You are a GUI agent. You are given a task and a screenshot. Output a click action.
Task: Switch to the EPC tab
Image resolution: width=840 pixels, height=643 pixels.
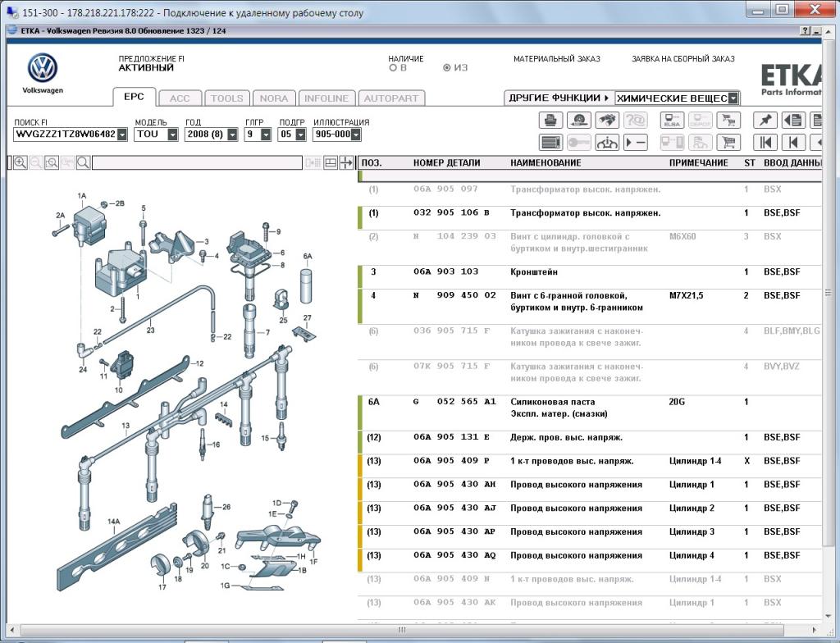pyautogui.click(x=134, y=97)
